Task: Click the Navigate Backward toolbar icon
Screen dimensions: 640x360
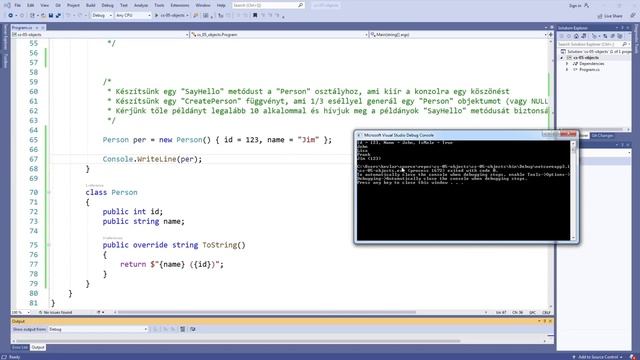Action: pos(10,16)
